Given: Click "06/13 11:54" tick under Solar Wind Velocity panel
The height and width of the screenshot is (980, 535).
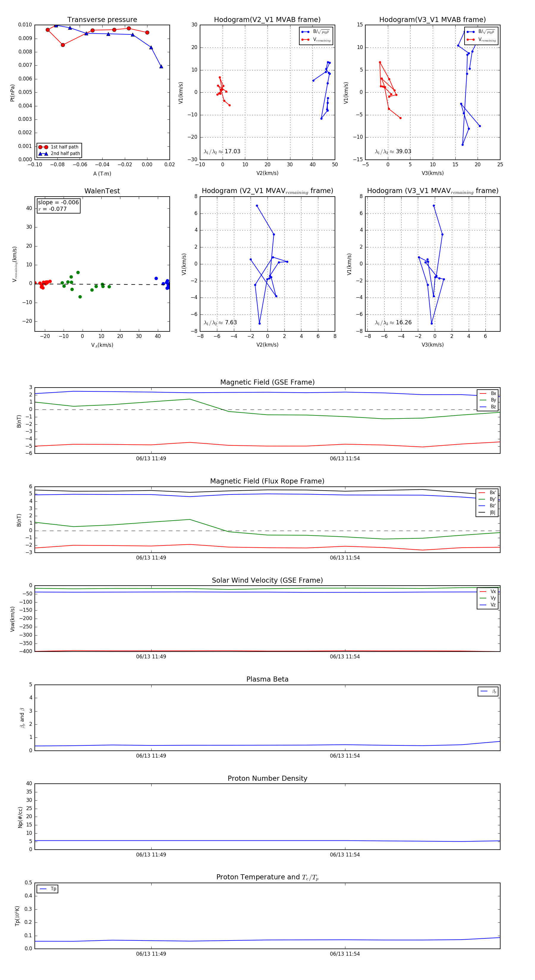Looking at the screenshot, I should [x=345, y=657].
